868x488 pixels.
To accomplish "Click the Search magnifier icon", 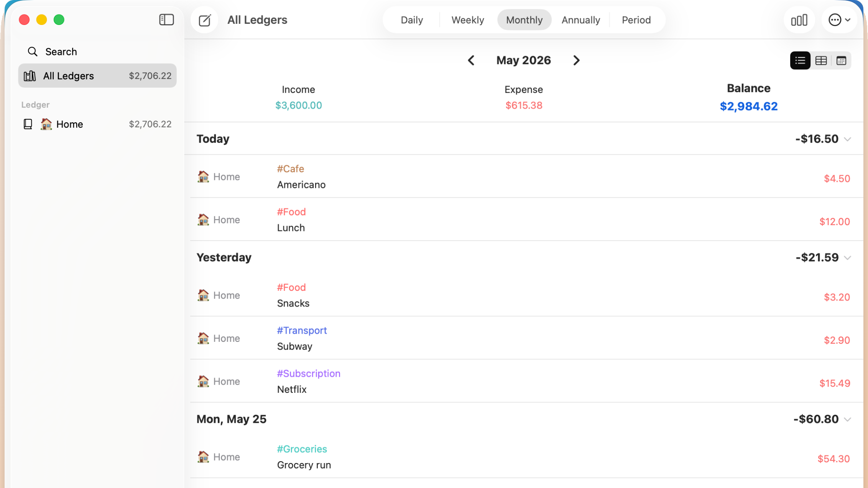I will click(x=33, y=51).
